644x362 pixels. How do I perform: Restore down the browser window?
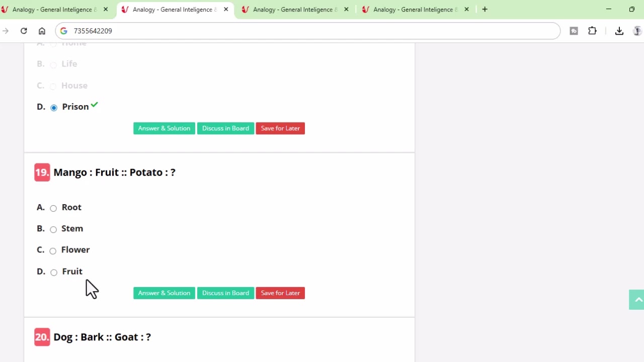click(632, 9)
